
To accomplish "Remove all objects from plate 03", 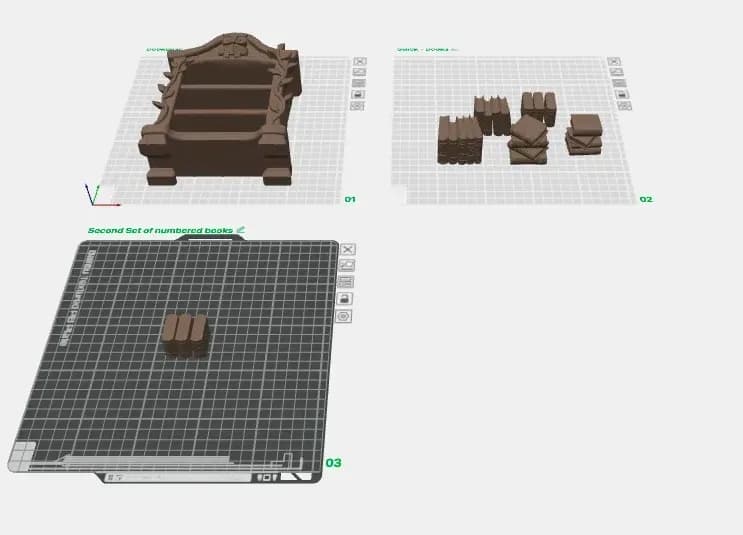I will [x=348, y=249].
